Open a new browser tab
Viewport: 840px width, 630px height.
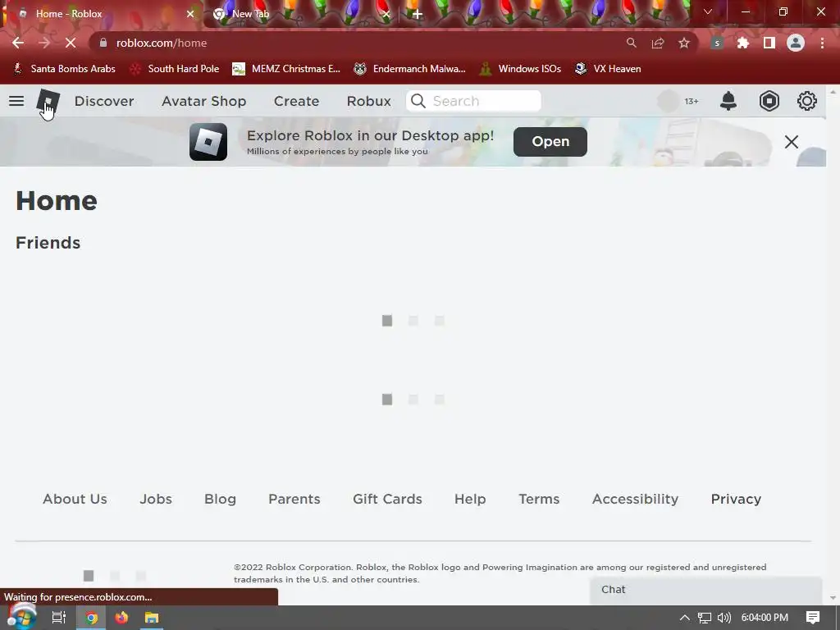tap(417, 14)
